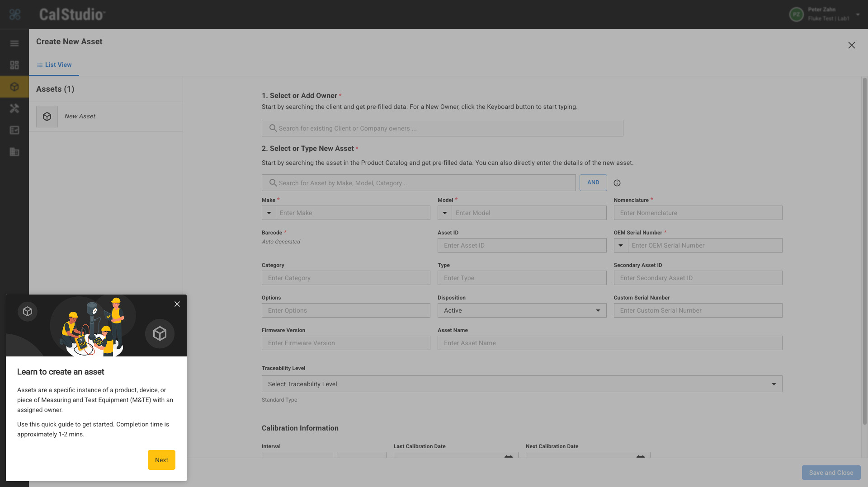Click the Enter Firmware Version field
Screen dimensions: 868x487
[x=346, y=343]
